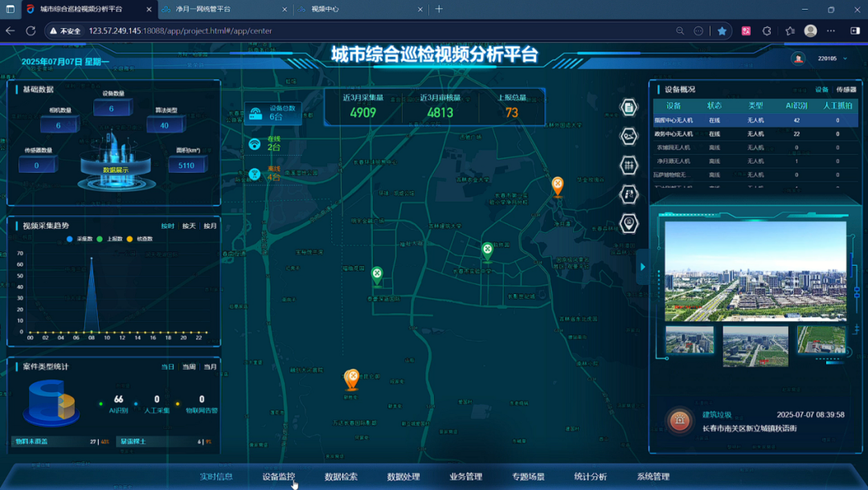Click the orange drone marker at lower map
This screenshot has height=490, width=868.
click(x=351, y=379)
